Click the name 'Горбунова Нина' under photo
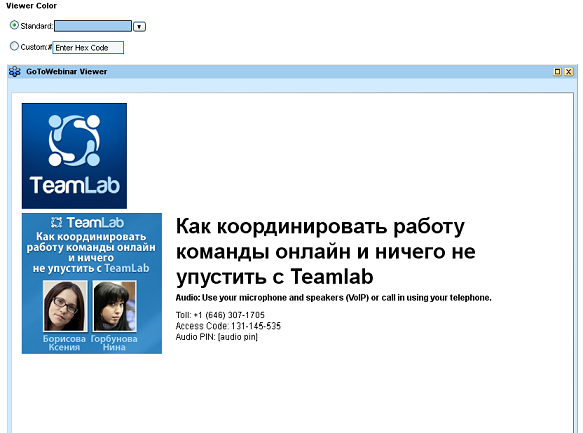The height and width of the screenshot is (433, 583). pos(114,343)
